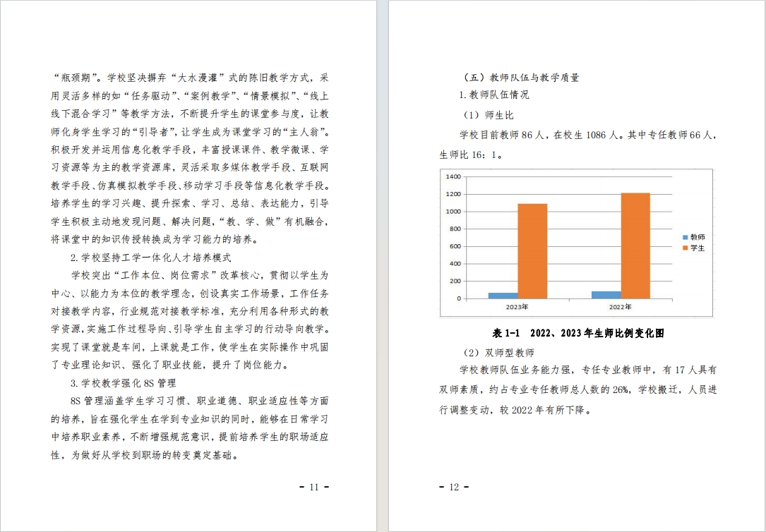Click the orange 学生 legend swatch

pyautogui.click(x=686, y=248)
